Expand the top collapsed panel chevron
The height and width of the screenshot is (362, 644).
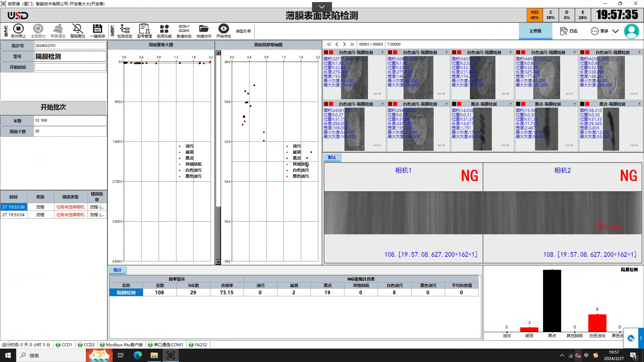point(322,7)
